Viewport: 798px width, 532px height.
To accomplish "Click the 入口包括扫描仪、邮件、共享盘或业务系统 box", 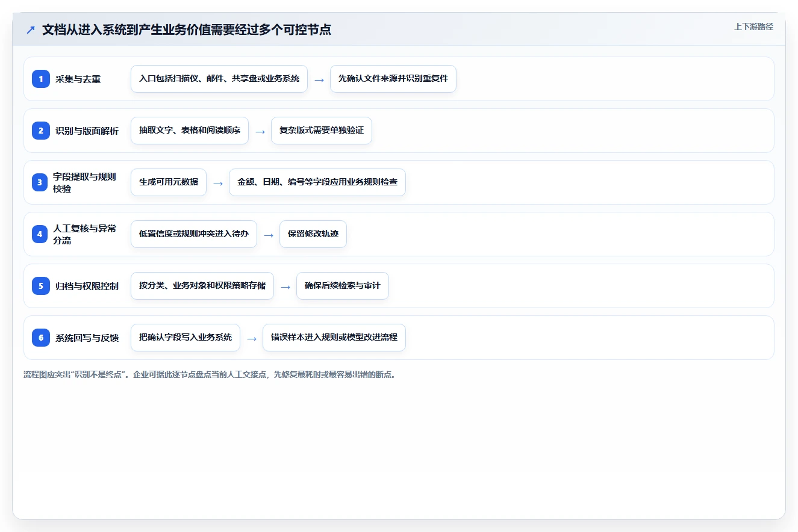I will pyautogui.click(x=219, y=79).
